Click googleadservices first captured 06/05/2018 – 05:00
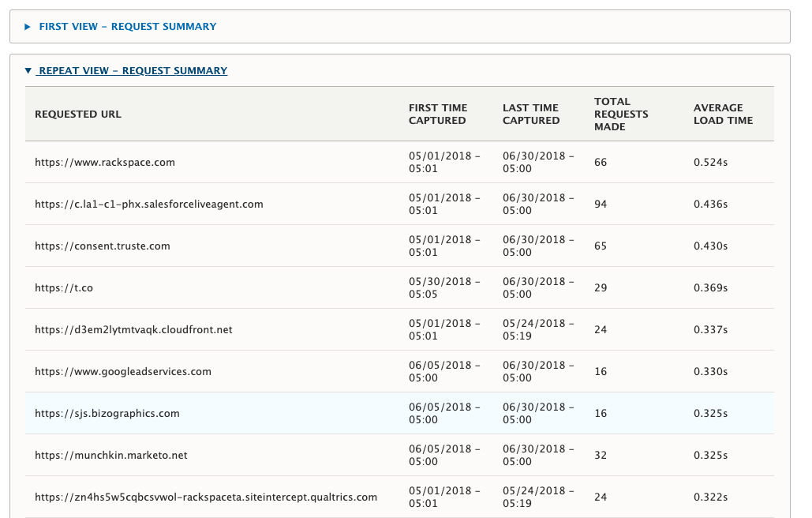Viewport: 812px width, 518px height. (x=444, y=371)
